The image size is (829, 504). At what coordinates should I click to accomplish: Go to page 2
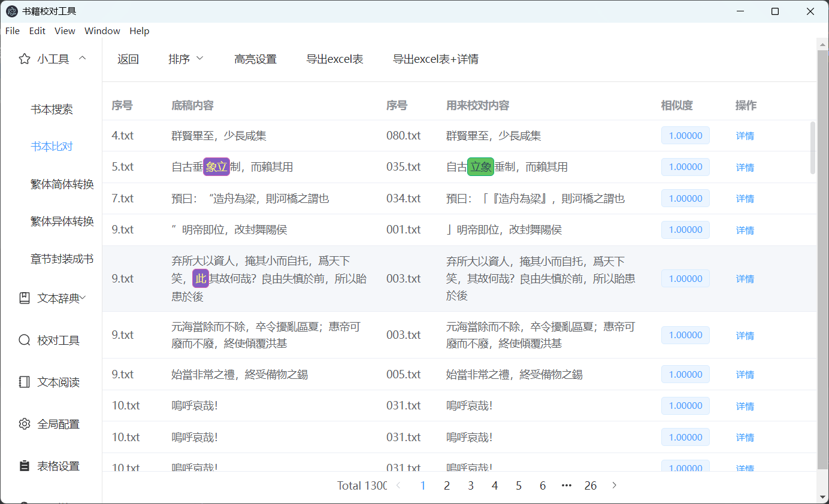click(x=447, y=485)
